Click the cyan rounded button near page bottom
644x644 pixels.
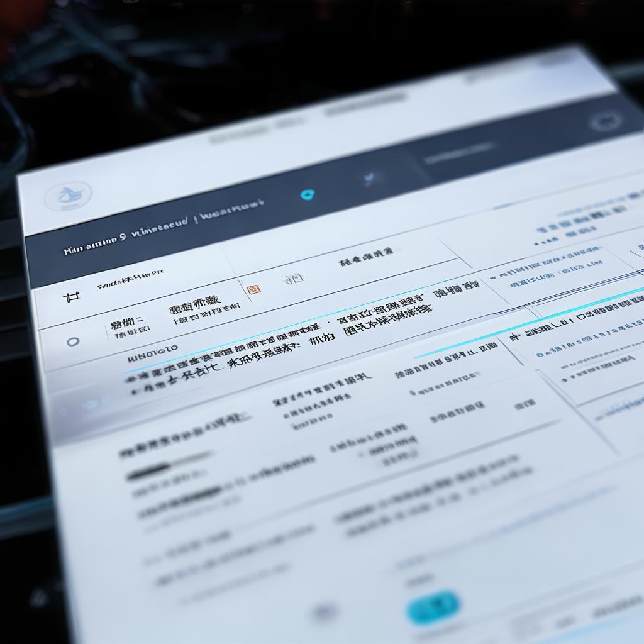[x=433, y=607]
